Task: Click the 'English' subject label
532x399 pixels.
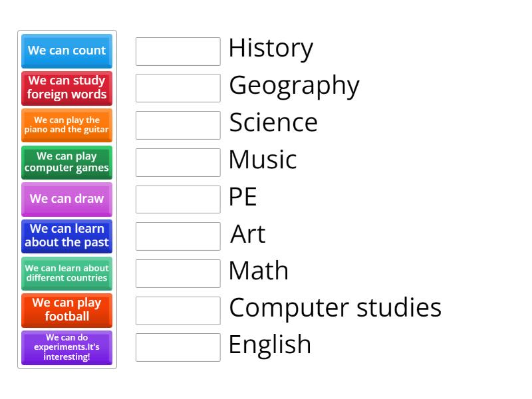Action: pyautogui.click(x=269, y=344)
